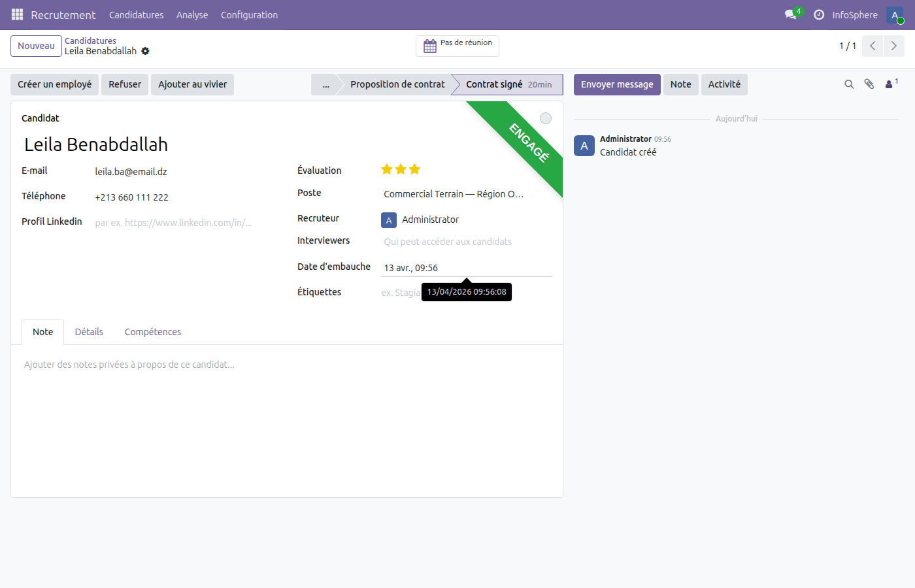
Task: Open the apps grid home menu
Action: click(x=17, y=14)
